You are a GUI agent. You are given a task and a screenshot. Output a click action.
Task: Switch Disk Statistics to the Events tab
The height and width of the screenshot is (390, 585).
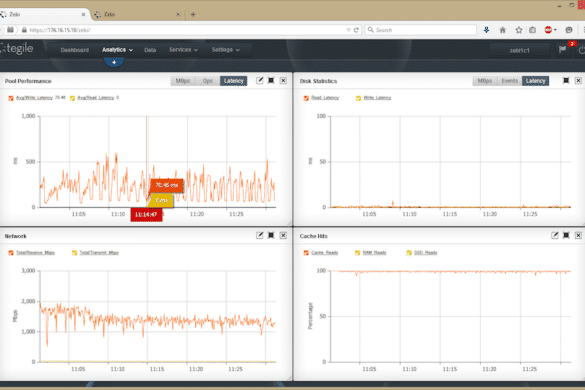(510, 81)
